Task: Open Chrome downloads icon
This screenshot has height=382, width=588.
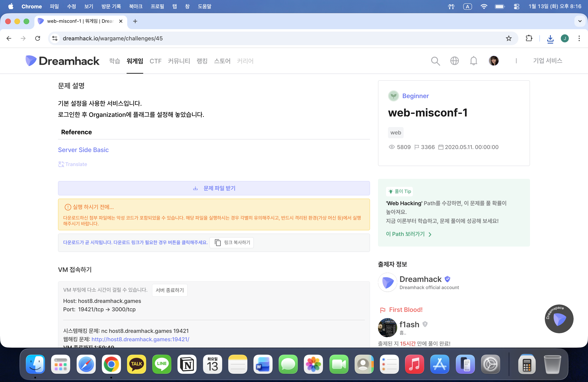Action: pyautogui.click(x=550, y=39)
